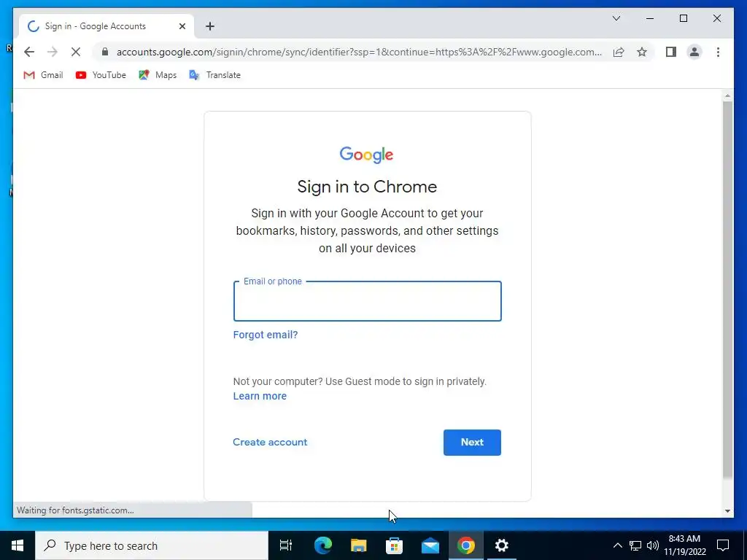Open the Translate bookmark
The width and height of the screenshot is (747, 560).
(x=215, y=75)
